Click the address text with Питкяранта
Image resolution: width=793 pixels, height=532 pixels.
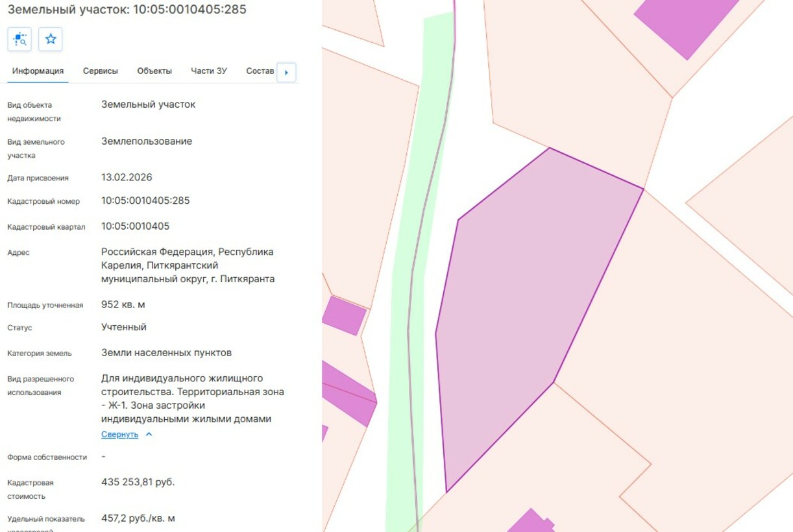click(x=188, y=265)
